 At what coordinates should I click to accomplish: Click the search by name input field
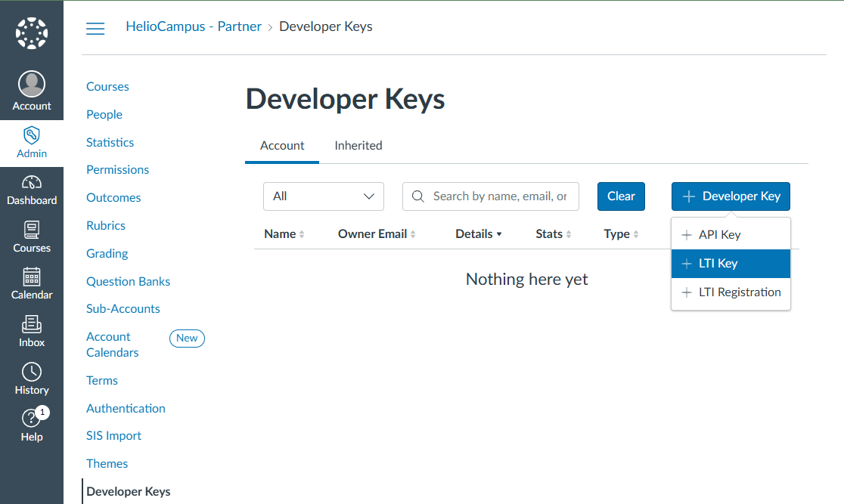(499, 196)
